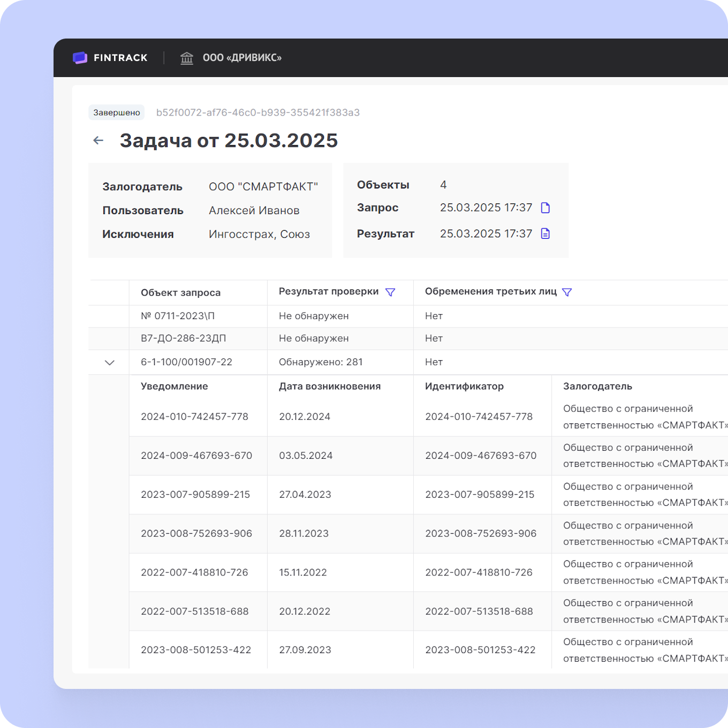Go back using the left arrow
This screenshot has width=728, height=728.
point(98,140)
